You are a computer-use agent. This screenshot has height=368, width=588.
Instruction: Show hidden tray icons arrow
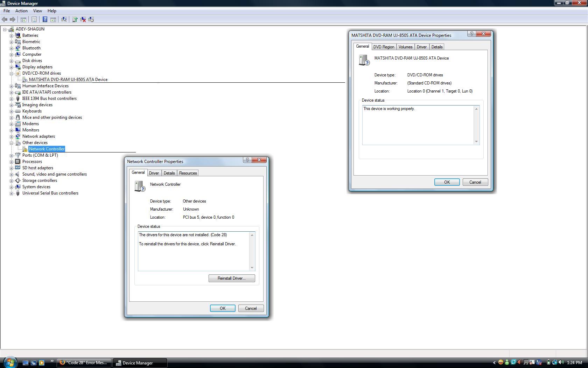[x=494, y=363]
